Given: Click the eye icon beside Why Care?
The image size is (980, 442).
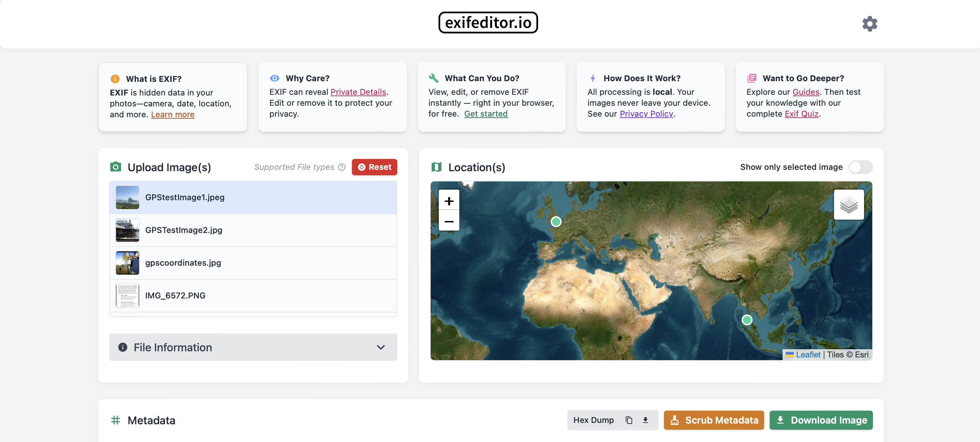Looking at the screenshot, I should [274, 78].
